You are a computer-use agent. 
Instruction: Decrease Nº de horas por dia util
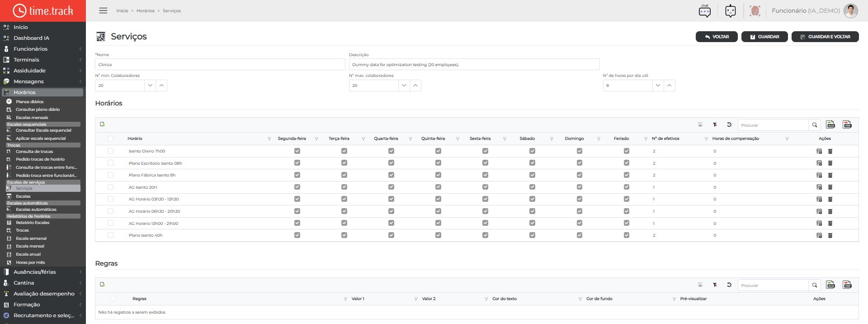click(658, 86)
